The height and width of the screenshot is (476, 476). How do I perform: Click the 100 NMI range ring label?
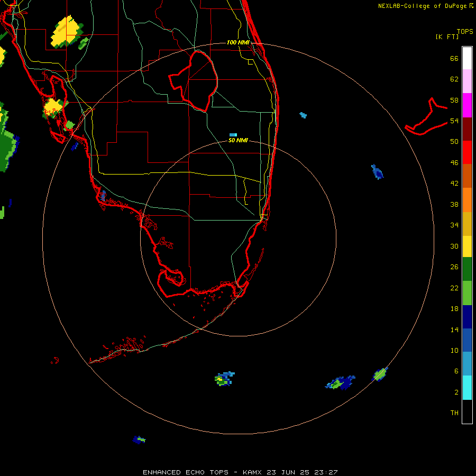pos(238,42)
